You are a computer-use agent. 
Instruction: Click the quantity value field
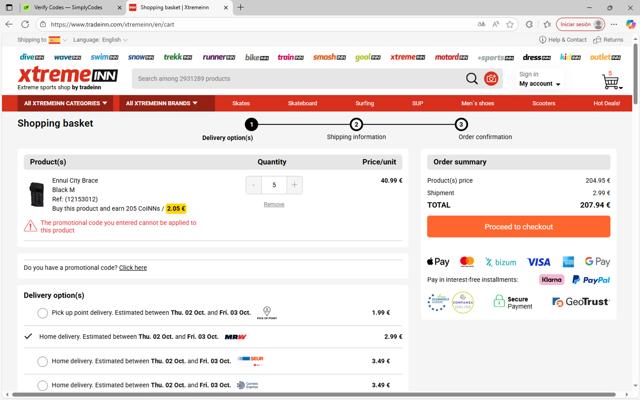tap(274, 185)
